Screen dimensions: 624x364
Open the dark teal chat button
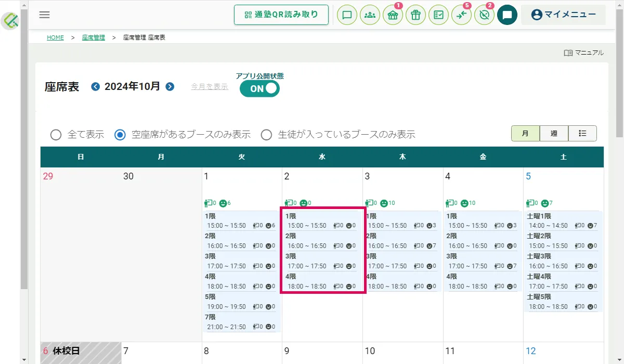tap(507, 15)
